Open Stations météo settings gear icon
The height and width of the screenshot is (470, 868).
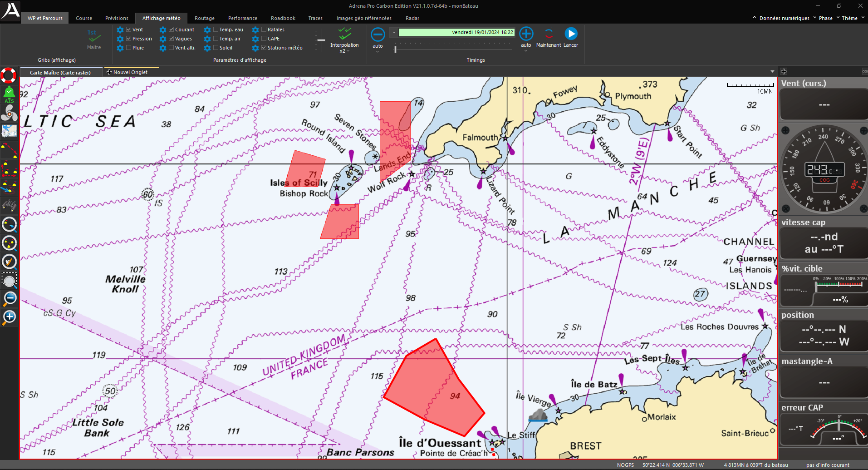point(255,48)
